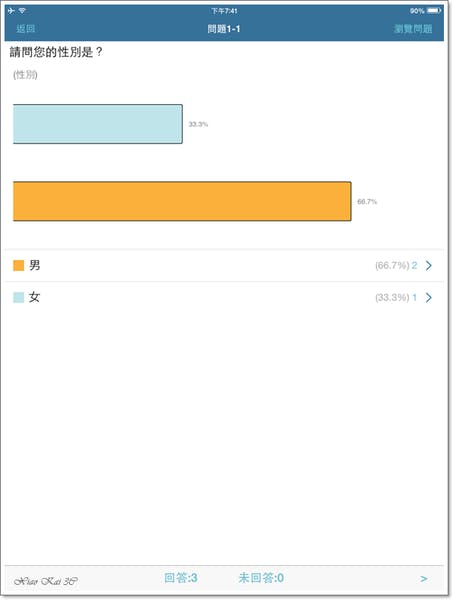The height and width of the screenshot is (600, 453).
Task: Expand details chevron for 男 row
Action: pyautogui.click(x=429, y=266)
